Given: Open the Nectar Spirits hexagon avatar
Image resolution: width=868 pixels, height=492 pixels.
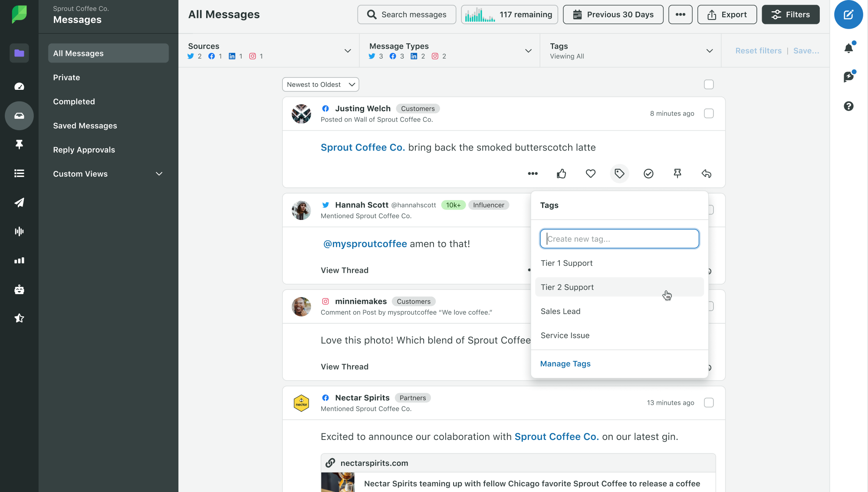Looking at the screenshot, I should [x=301, y=403].
